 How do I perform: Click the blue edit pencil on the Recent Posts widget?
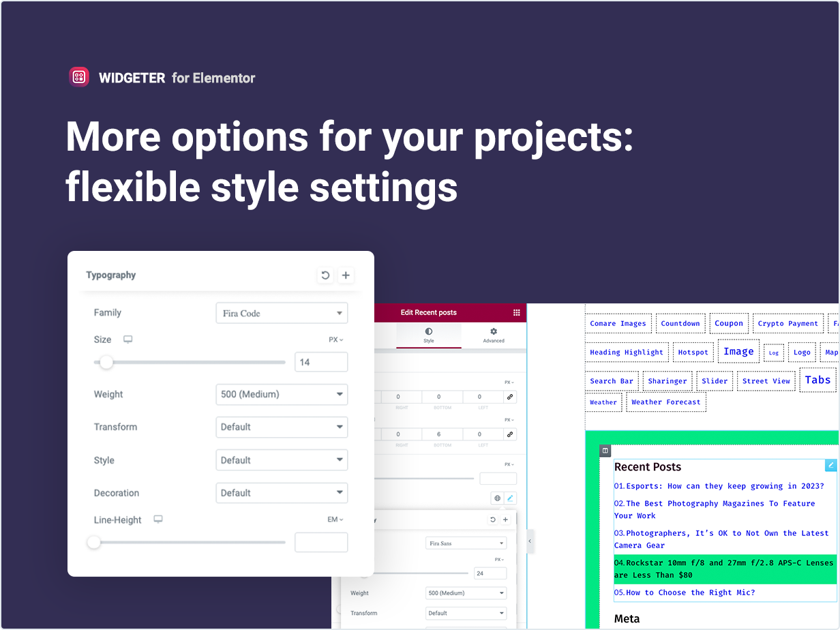(x=830, y=465)
